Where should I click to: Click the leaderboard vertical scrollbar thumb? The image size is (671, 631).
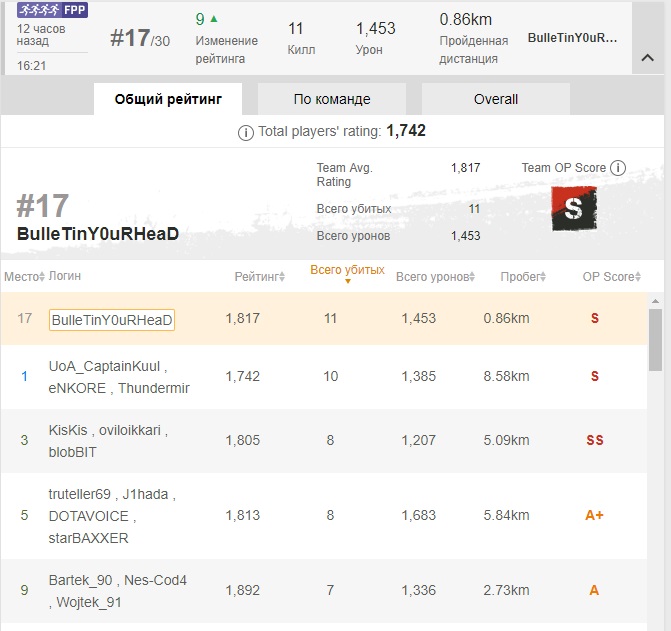pos(655,340)
